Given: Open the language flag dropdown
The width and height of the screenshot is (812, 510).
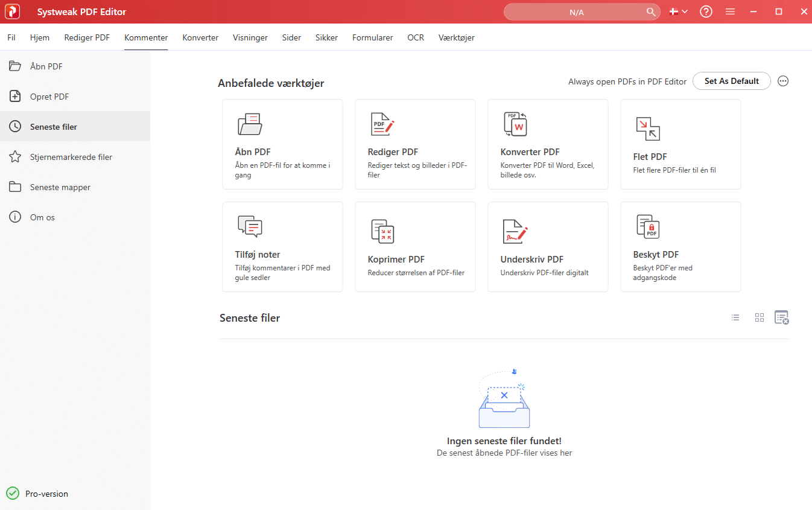Looking at the screenshot, I should click(679, 12).
